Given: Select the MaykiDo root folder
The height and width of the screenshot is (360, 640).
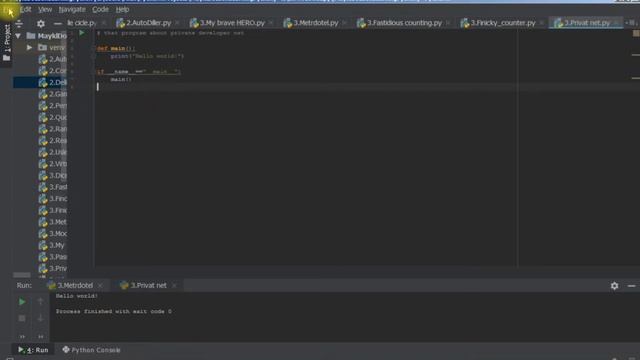Looking at the screenshot, I should tap(47, 36).
